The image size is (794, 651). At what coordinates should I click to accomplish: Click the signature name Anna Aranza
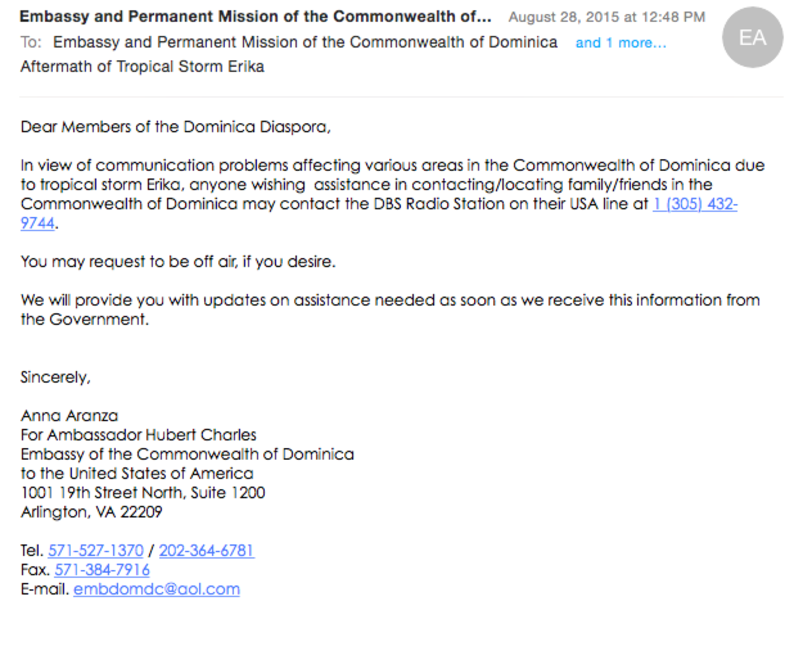(x=68, y=415)
